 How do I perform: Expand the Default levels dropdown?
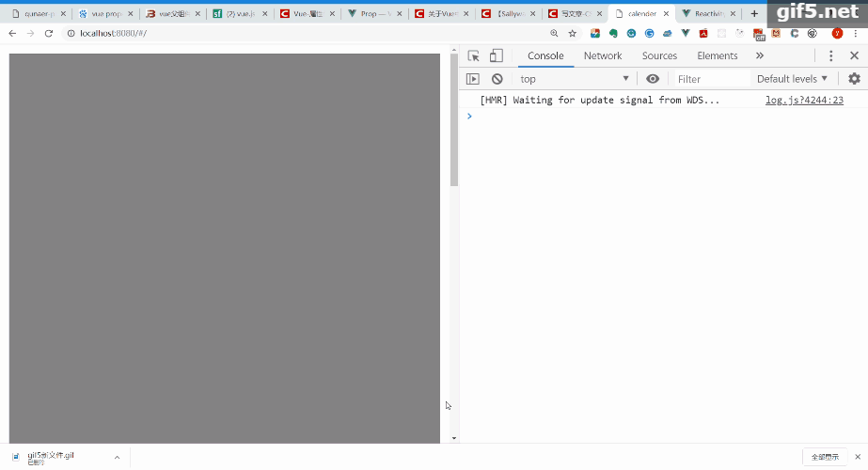pyautogui.click(x=792, y=79)
